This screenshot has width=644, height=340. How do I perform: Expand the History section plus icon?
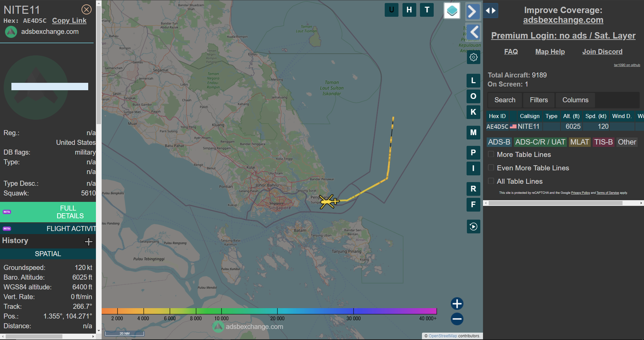pyautogui.click(x=89, y=241)
